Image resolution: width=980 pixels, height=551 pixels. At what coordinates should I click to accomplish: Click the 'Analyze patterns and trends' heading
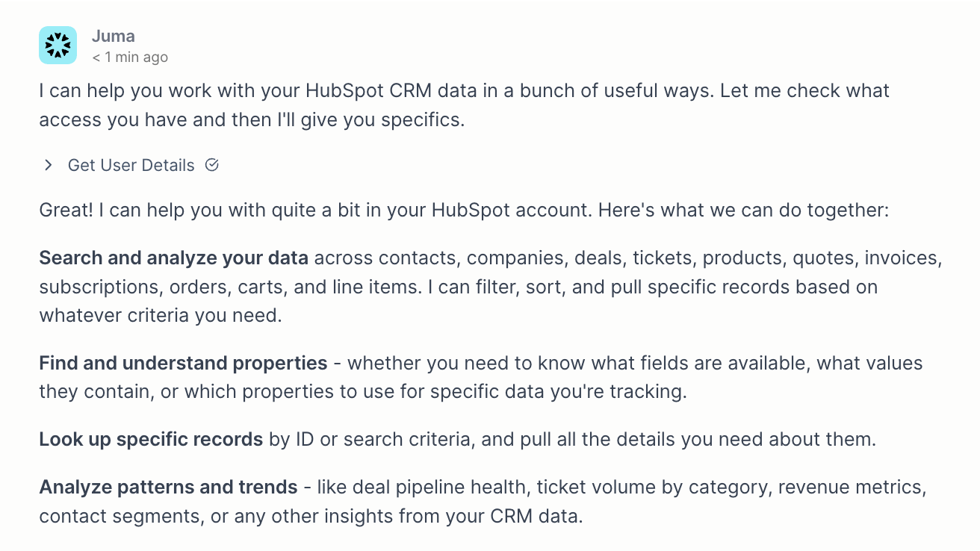click(167, 487)
